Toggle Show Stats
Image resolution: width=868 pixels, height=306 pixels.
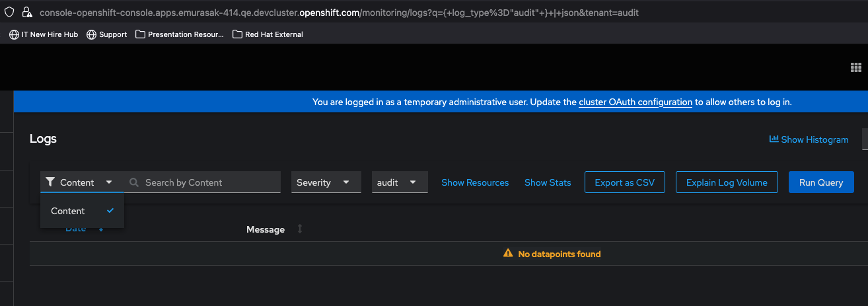point(548,182)
